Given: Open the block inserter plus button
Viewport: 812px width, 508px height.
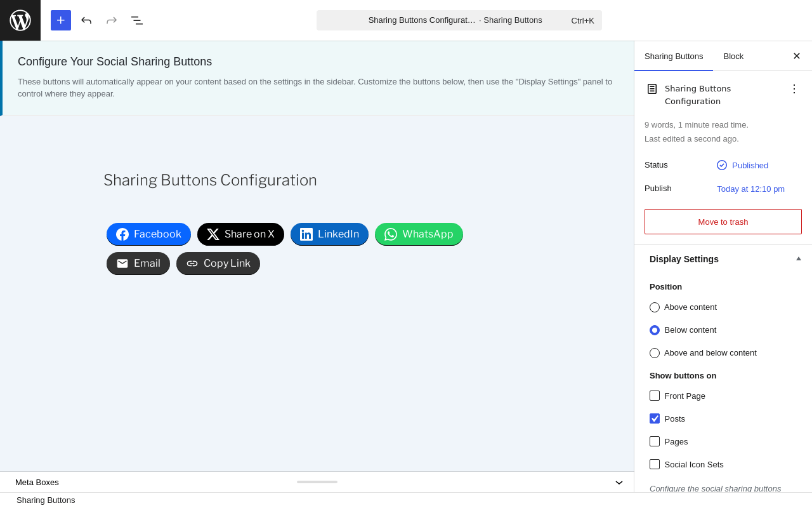Looking at the screenshot, I should click(x=61, y=20).
